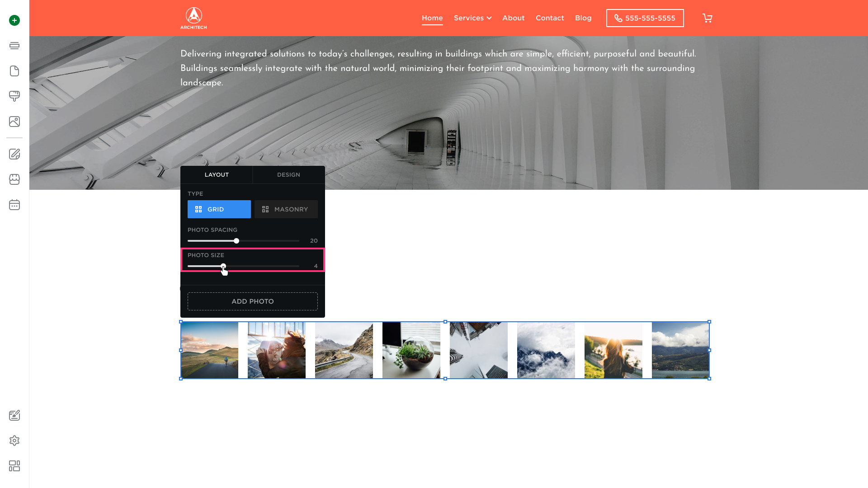The image size is (868, 488).
Task: Switch to the Layout tab
Action: (x=217, y=175)
